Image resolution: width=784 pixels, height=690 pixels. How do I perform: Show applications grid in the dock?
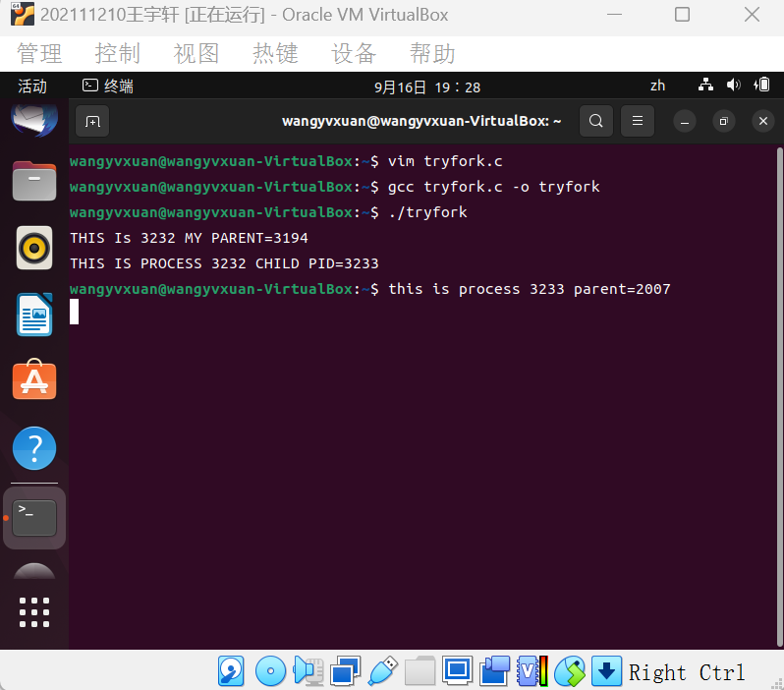point(34,612)
